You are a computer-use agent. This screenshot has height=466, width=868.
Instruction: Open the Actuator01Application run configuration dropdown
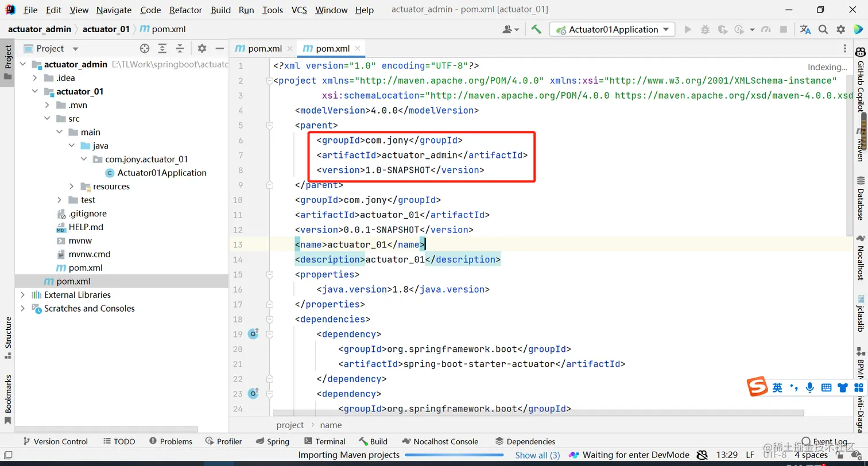(x=612, y=29)
